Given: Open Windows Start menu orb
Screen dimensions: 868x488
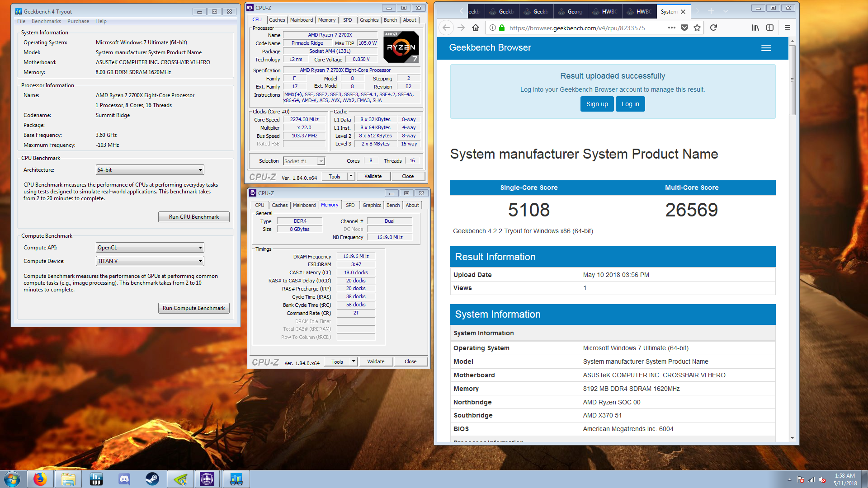Looking at the screenshot, I should (12, 479).
